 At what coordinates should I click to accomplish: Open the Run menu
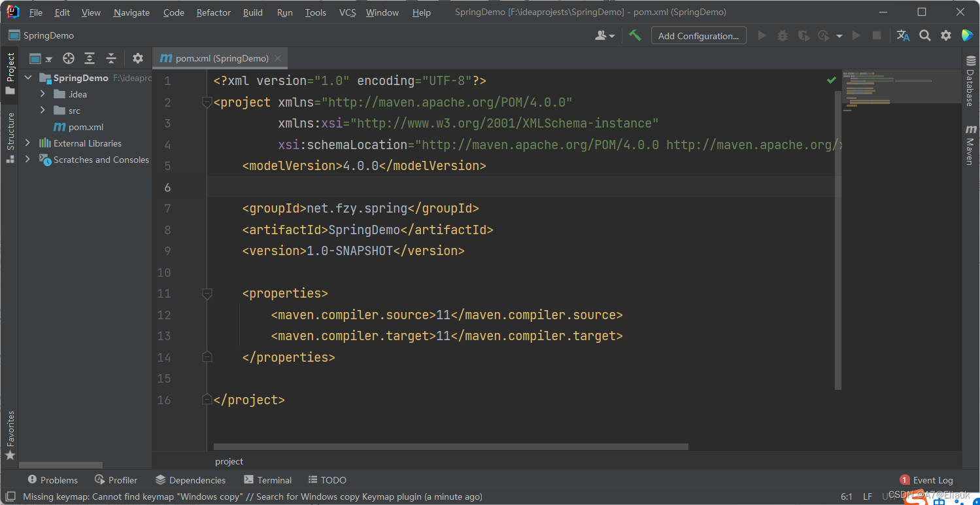pyautogui.click(x=284, y=12)
